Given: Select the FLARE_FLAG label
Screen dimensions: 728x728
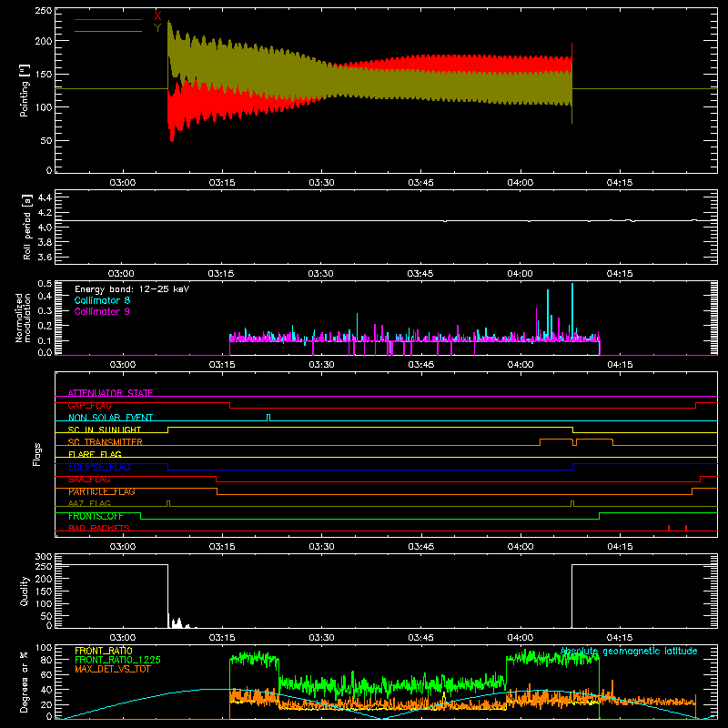Looking at the screenshot, I should (x=95, y=454).
